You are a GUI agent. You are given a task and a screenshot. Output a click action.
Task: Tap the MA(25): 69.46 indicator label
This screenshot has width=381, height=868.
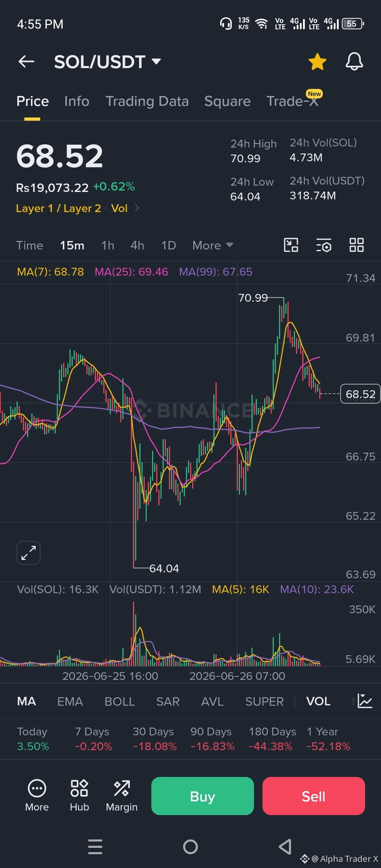tap(131, 272)
